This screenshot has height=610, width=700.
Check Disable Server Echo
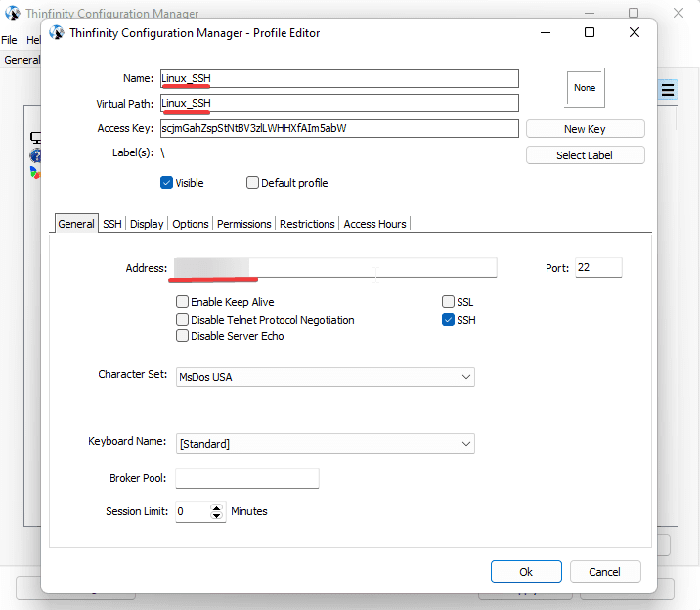(182, 336)
